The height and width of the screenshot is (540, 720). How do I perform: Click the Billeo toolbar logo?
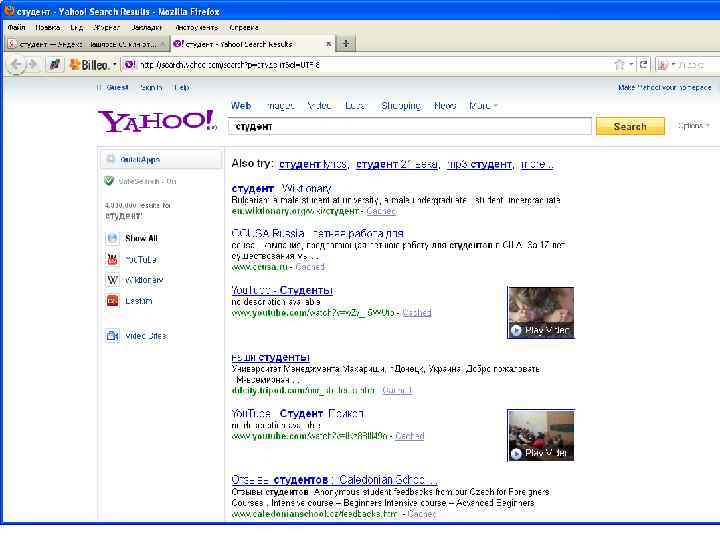tap(90, 65)
